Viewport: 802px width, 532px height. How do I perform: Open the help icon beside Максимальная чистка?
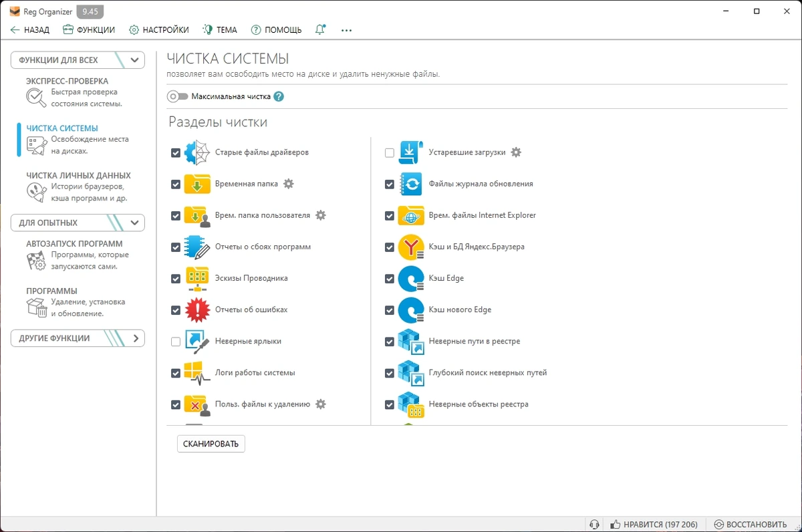point(279,96)
